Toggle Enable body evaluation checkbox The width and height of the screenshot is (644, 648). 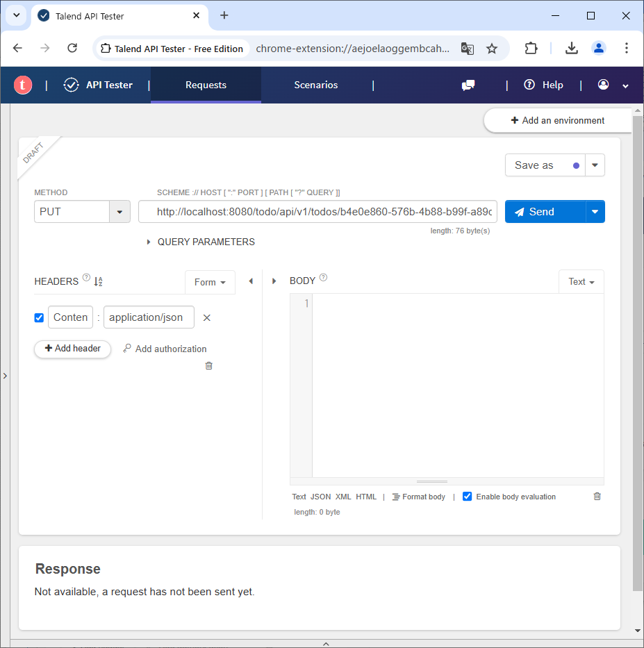tap(468, 497)
